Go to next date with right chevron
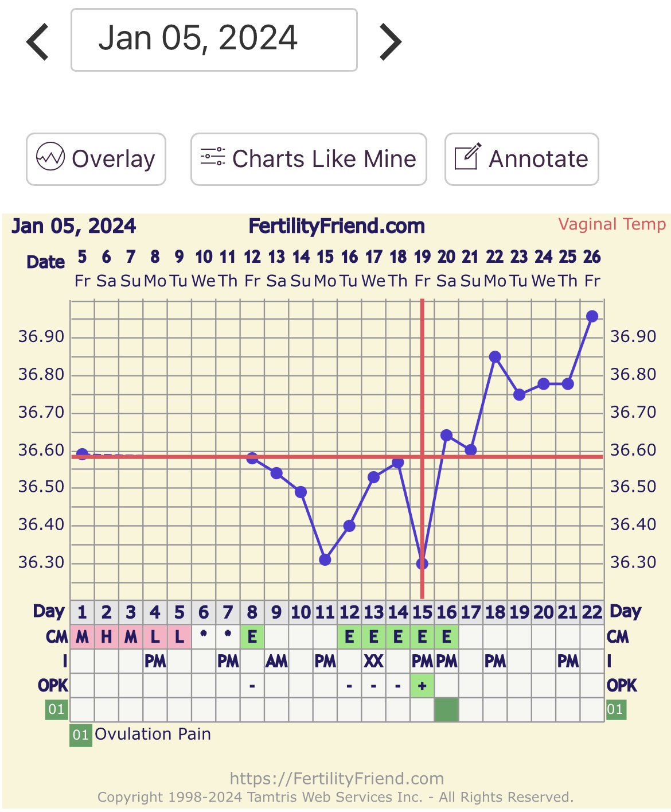 tap(390, 41)
